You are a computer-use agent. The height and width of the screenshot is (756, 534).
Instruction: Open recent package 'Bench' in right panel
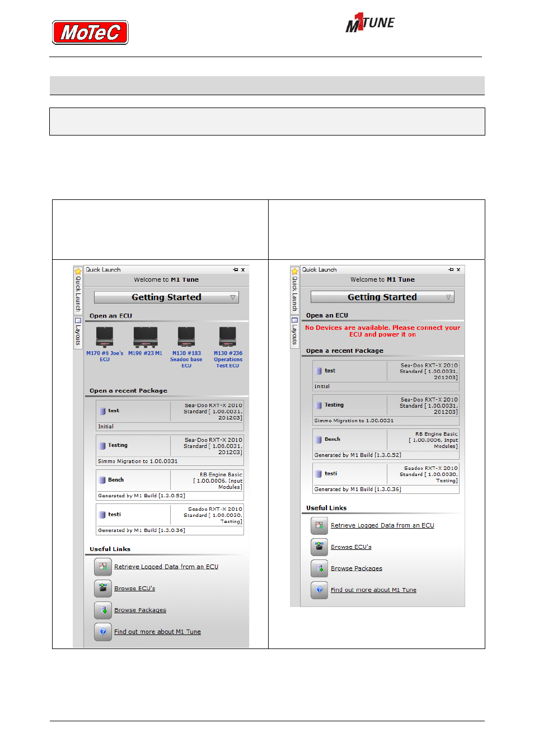(x=386, y=444)
